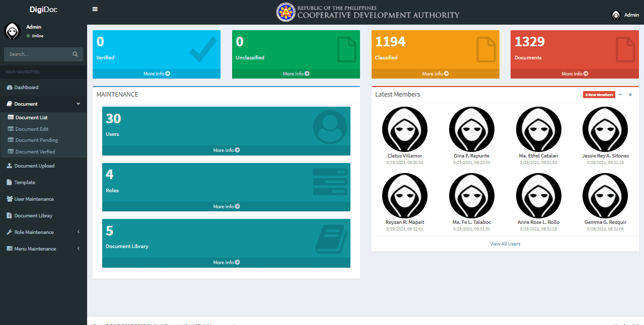Viewport: 644px width, 325px height.
Task: Click the Users person icon
Action: click(330, 127)
